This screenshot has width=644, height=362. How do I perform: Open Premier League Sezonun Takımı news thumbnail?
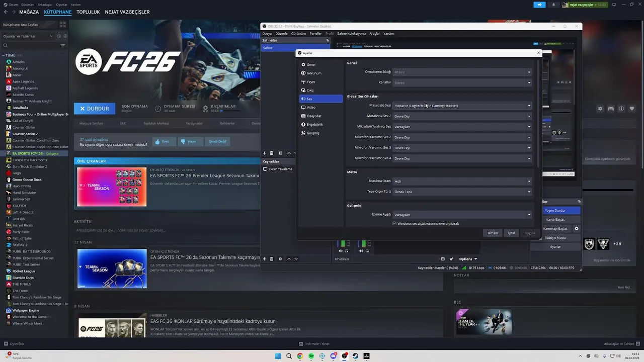112,187
